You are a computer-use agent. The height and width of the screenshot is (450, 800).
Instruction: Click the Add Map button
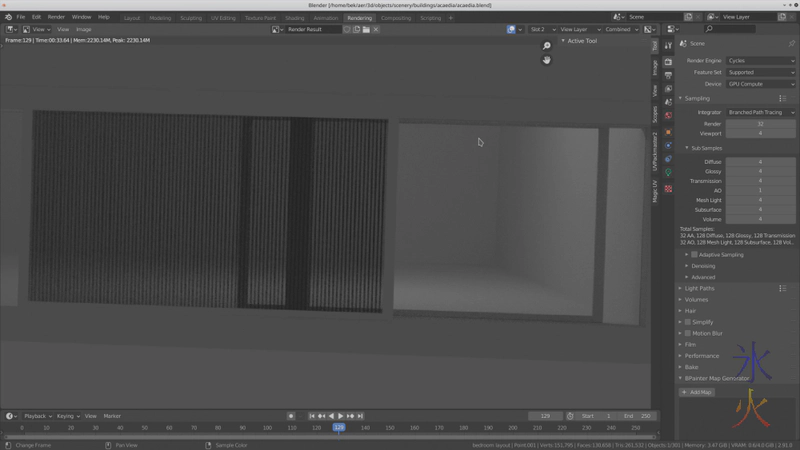point(698,392)
